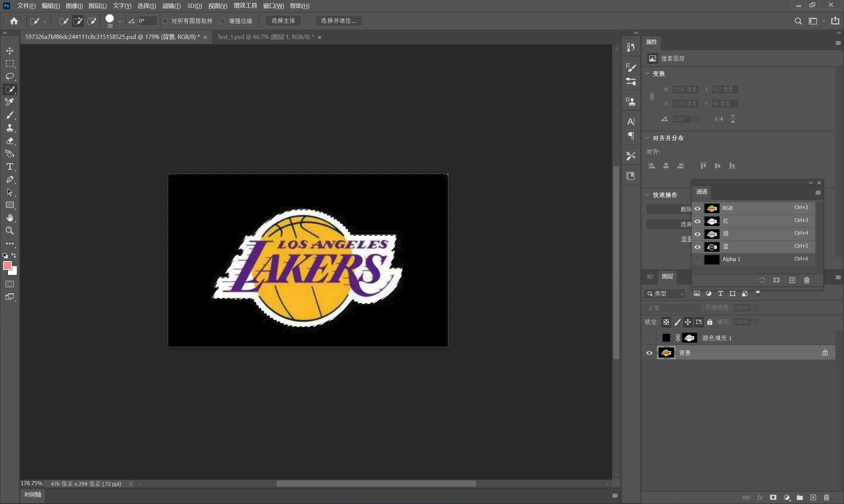Switch to Test_1.psd document tab
Screen dimensions: 844x504
(x=265, y=37)
